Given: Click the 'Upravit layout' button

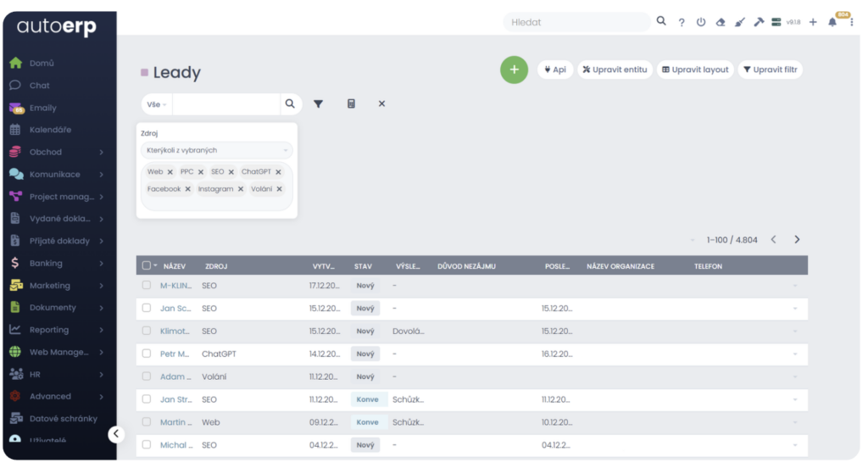Looking at the screenshot, I should [x=695, y=70].
